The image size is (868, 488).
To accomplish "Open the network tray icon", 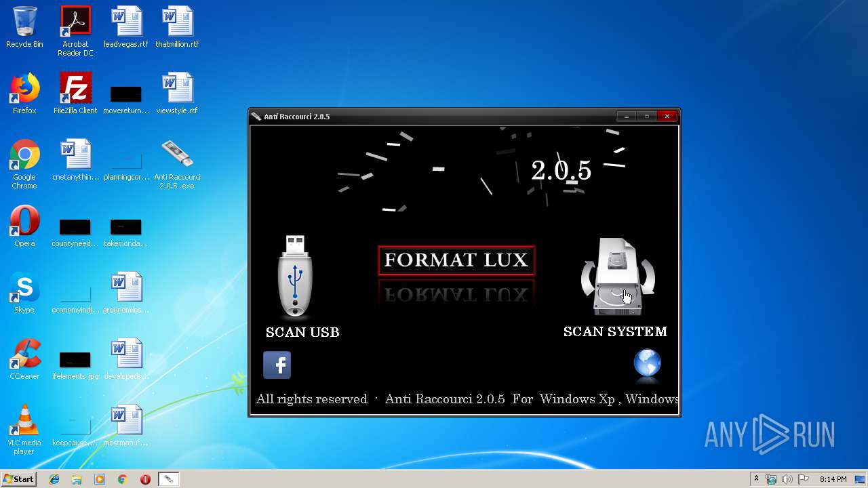I will (x=771, y=479).
